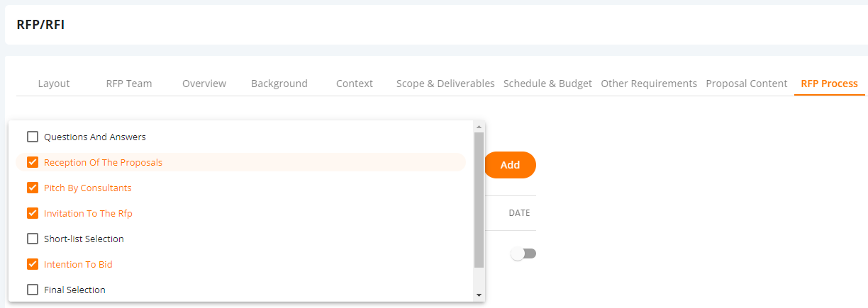Switch to the RFP Team tab
The width and height of the screenshot is (868, 308).
point(129,84)
